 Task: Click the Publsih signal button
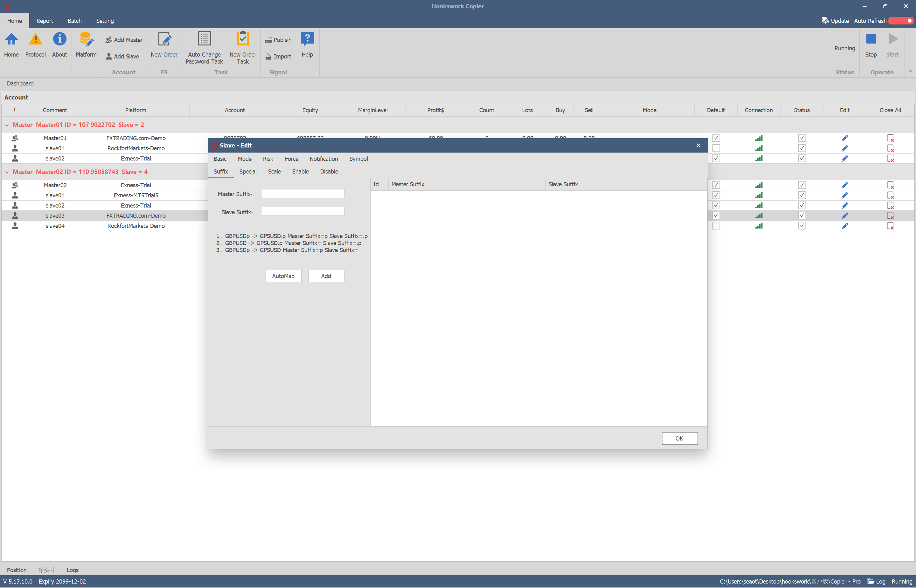pos(278,40)
